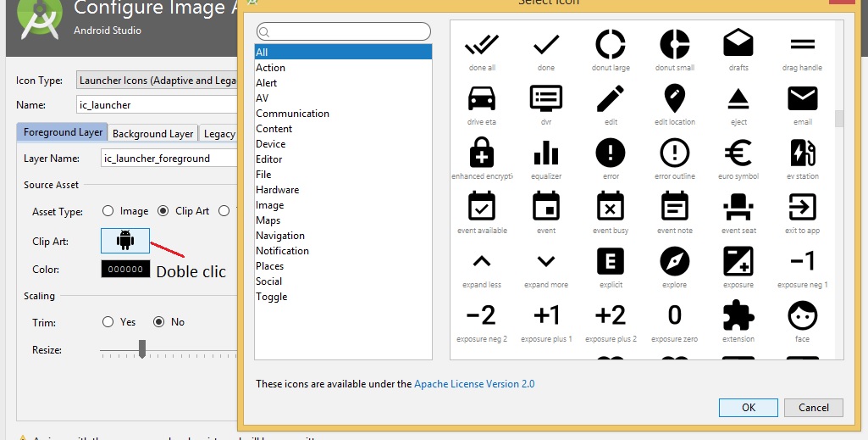Set Trim to Yes
This screenshot has width=868, height=440.
(x=108, y=322)
